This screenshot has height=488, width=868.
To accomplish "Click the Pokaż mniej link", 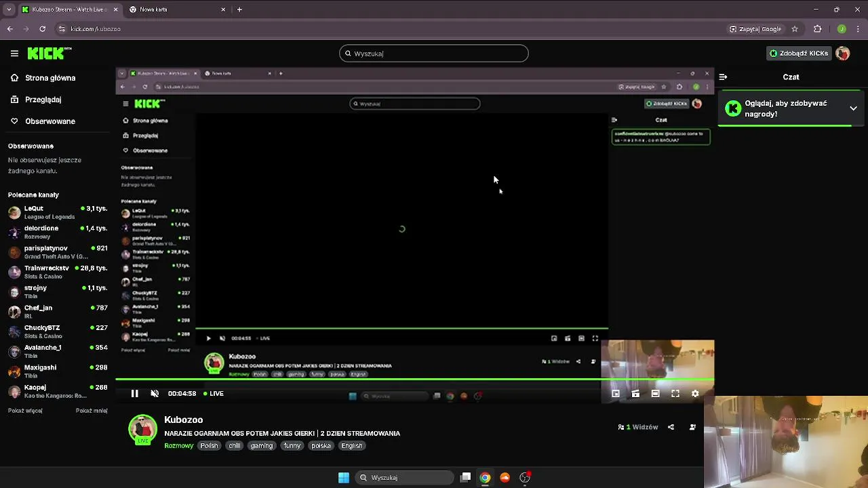I will click(x=92, y=411).
